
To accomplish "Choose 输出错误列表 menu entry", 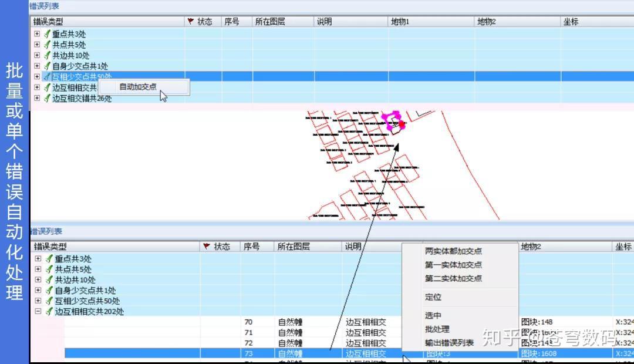I will coord(449,343).
